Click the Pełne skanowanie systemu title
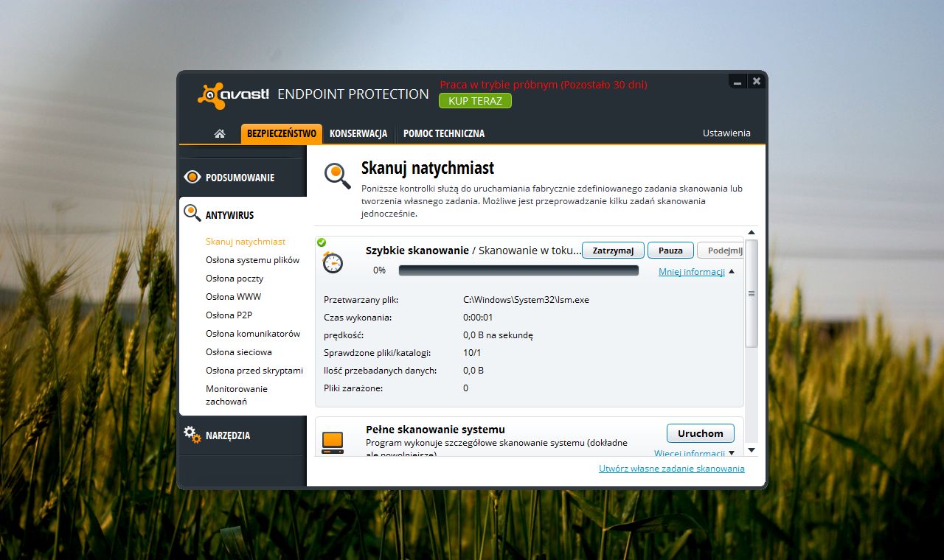Viewport: 944px width, 560px height. point(435,430)
